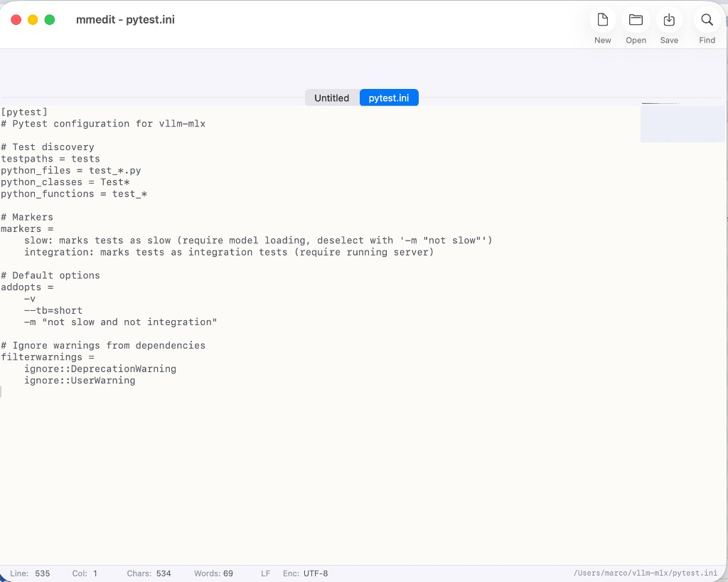Click the Col: 1 status field
This screenshot has height=582, width=728.
(84, 573)
